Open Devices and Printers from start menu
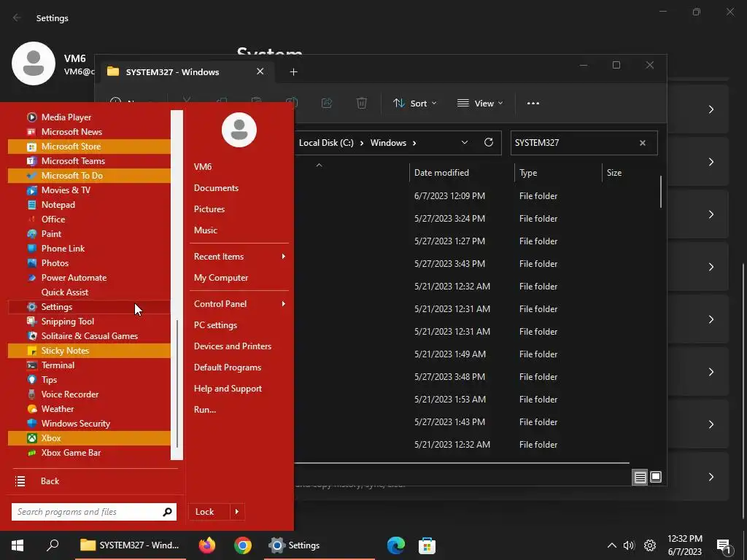Screen dimensions: 747x560 (x=233, y=346)
